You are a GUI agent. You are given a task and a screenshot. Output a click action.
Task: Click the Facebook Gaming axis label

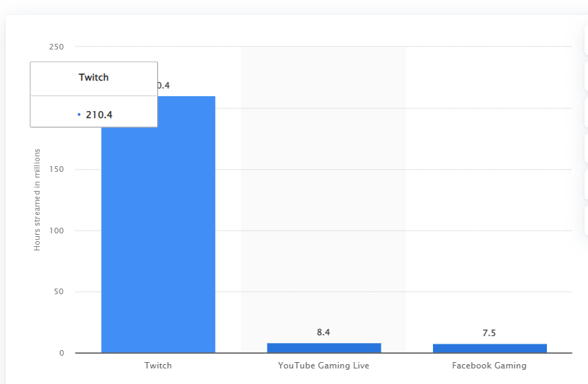pyautogui.click(x=490, y=366)
